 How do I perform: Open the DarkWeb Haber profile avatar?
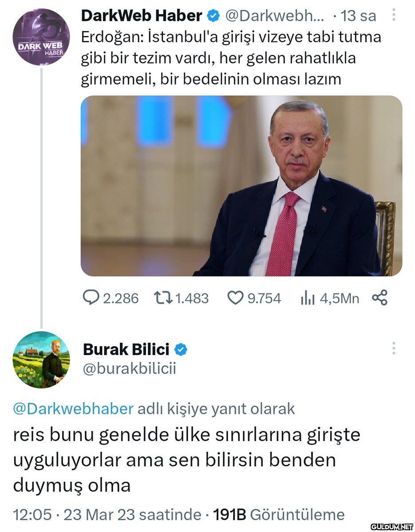click(41, 36)
